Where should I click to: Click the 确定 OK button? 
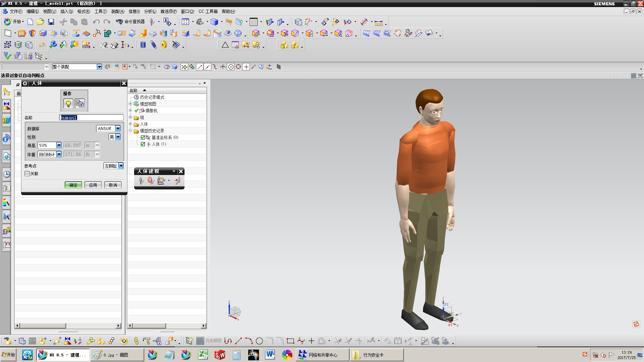coord(73,185)
